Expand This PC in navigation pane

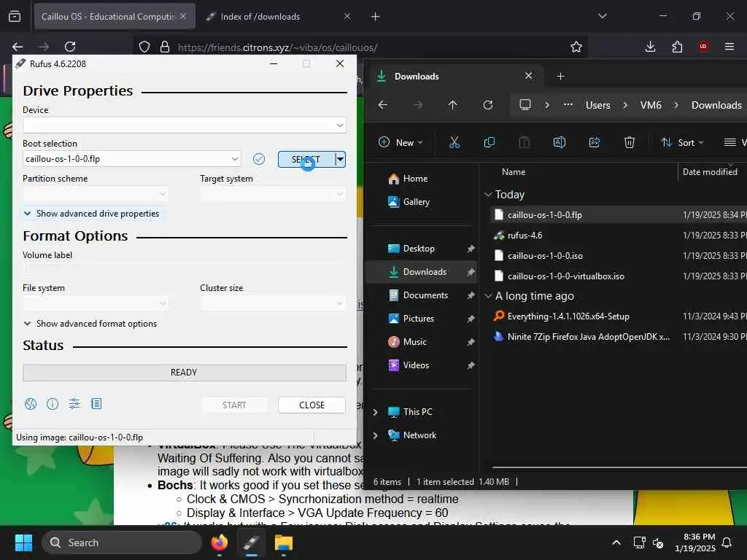(376, 412)
